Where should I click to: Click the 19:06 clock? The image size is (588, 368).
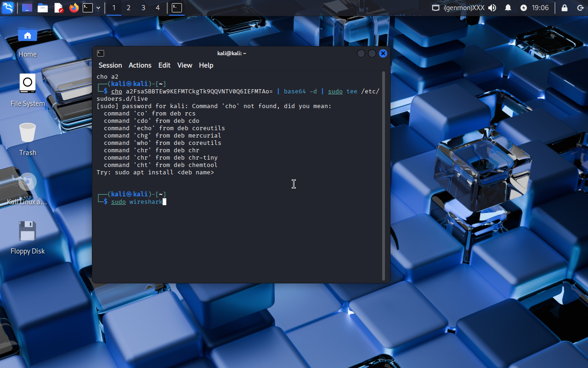pos(540,8)
